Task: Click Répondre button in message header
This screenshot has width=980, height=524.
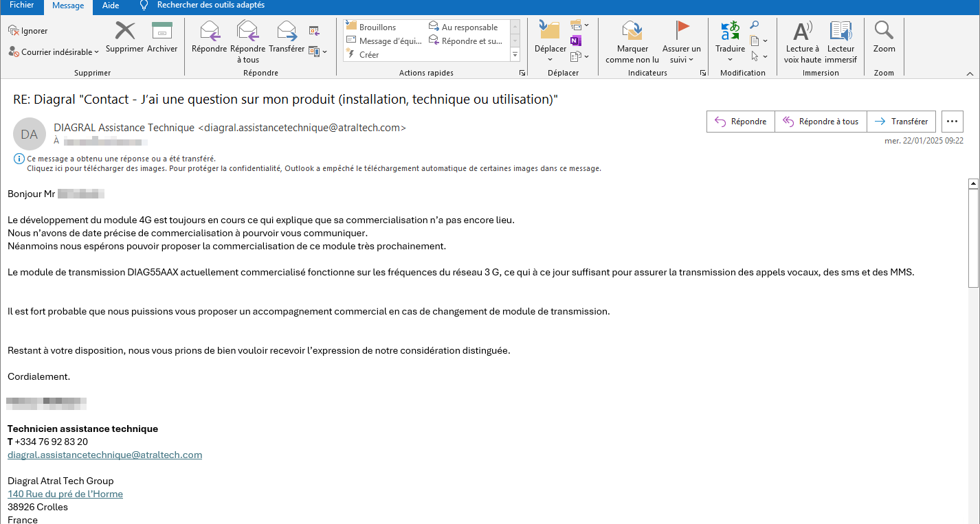Action: pyautogui.click(x=741, y=122)
